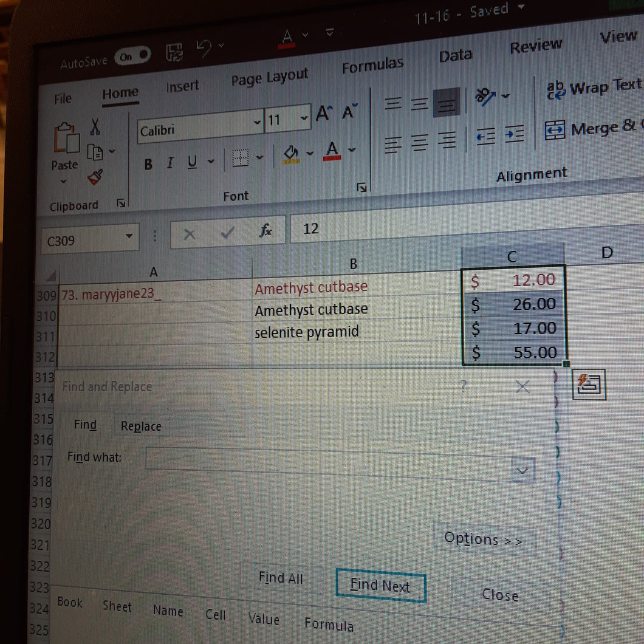Click the Cancel X in formula bar
This screenshot has height=644, width=644.
(190, 235)
